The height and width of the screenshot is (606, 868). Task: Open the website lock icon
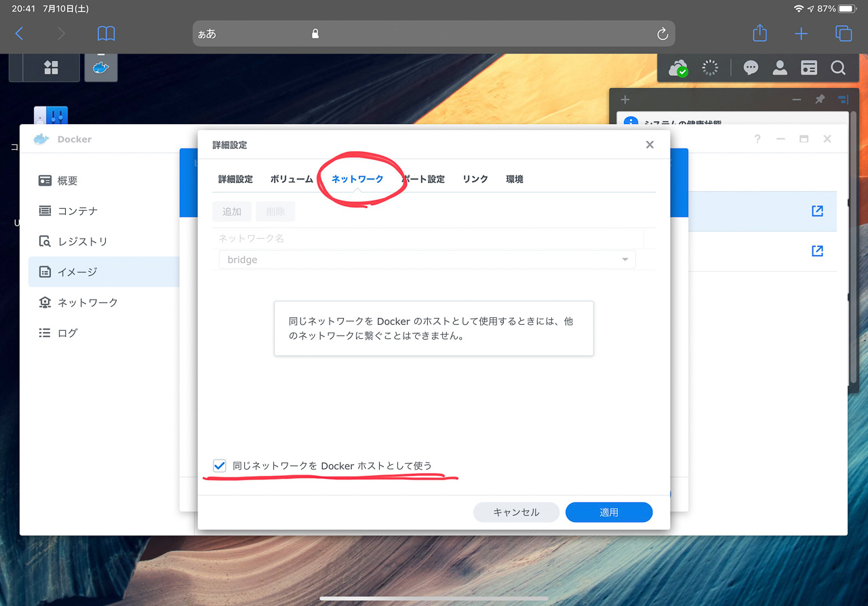[315, 34]
